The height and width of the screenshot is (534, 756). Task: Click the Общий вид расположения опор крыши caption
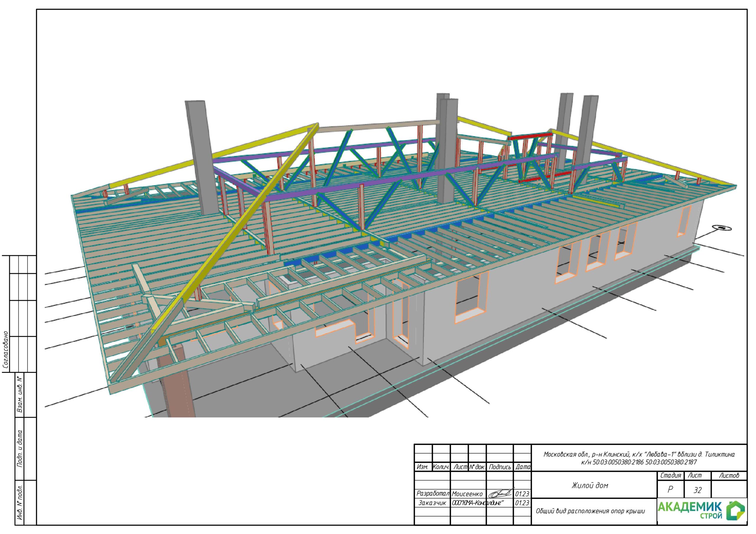point(590,511)
